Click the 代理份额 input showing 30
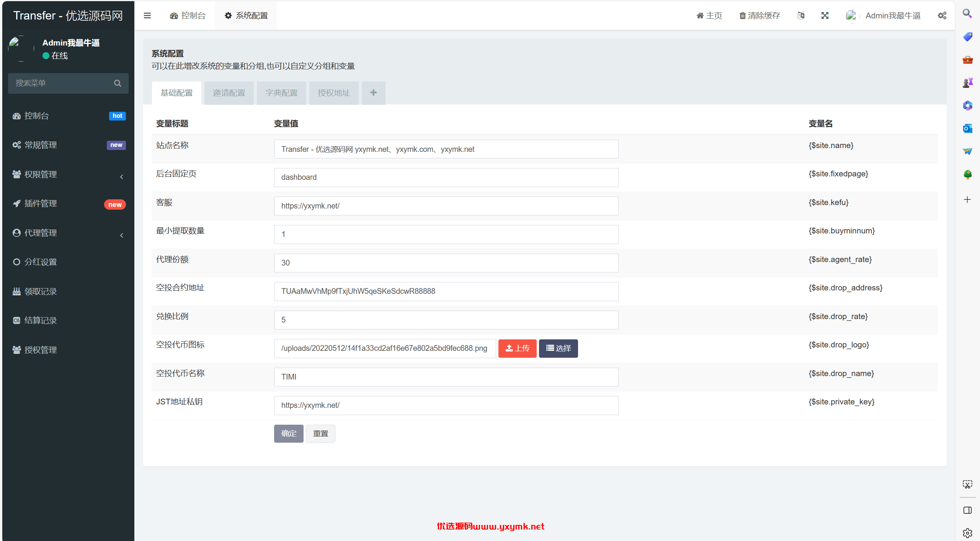 tap(446, 263)
